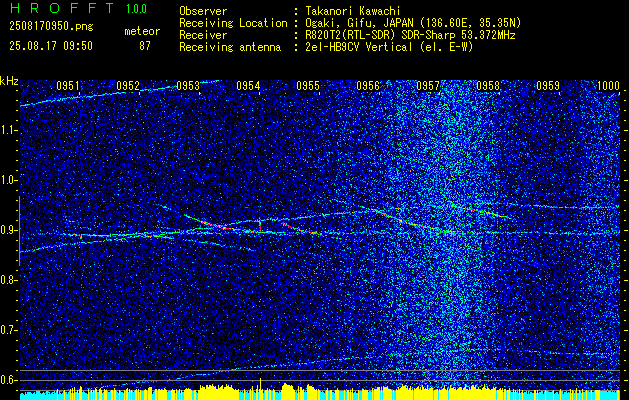The image size is (629, 400).
Task: Click time marker 0957
Action: click(428, 86)
